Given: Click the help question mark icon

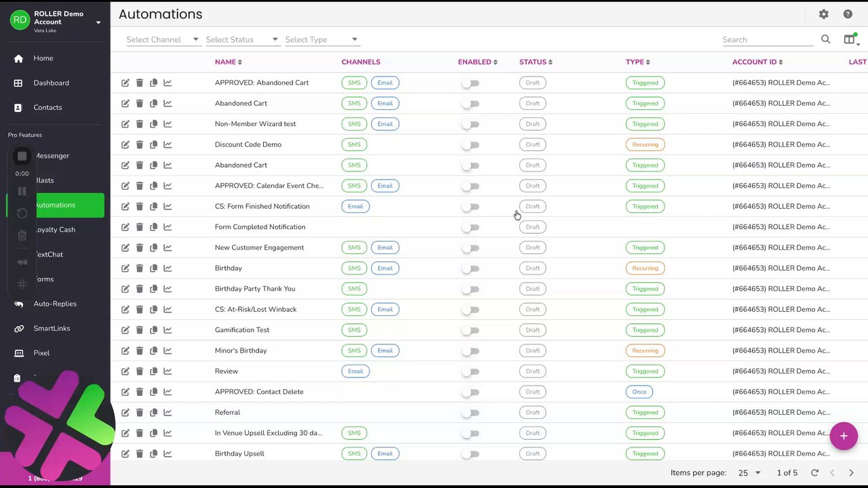Looking at the screenshot, I should pos(848,14).
